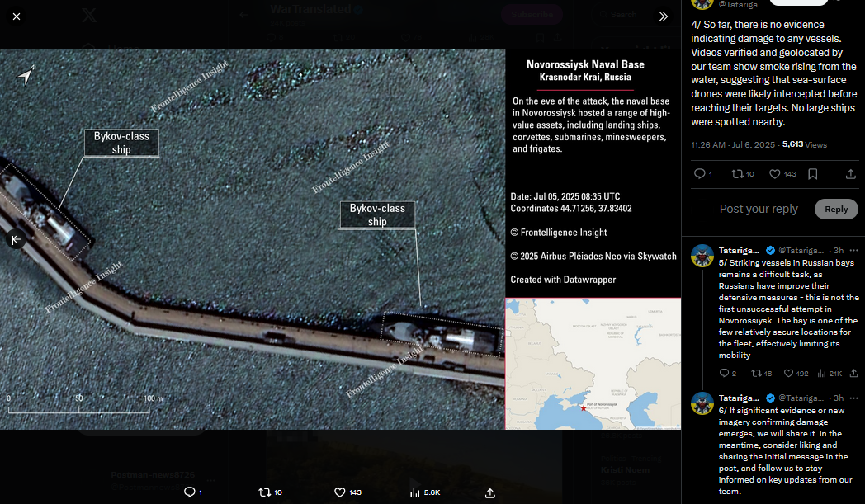Open the post text starting '6/ If significant evidence'
This screenshot has width=865, height=504.
click(786, 450)
